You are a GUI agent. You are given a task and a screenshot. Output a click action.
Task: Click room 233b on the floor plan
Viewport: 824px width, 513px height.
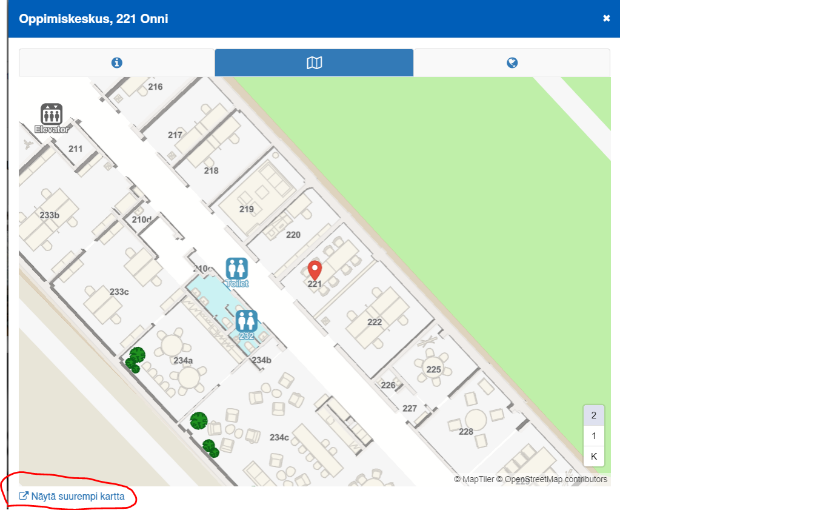point(49,215)
